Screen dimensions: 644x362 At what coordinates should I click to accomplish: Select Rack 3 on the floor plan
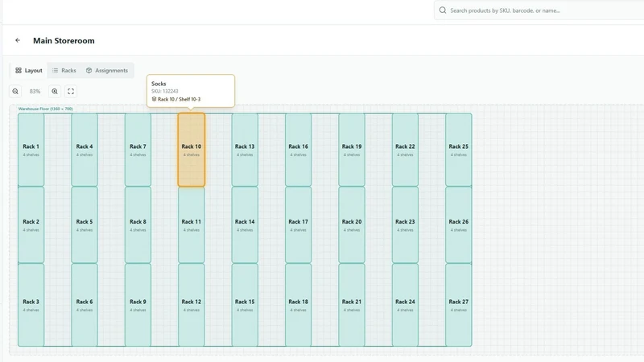click(x=31, y=305)
